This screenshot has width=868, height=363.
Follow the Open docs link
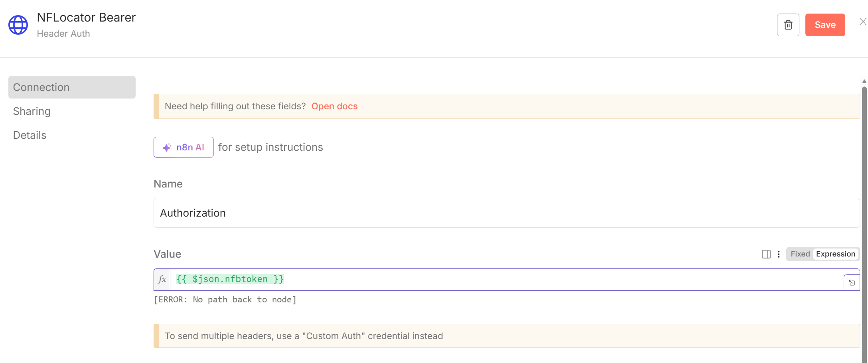(334, 107)
